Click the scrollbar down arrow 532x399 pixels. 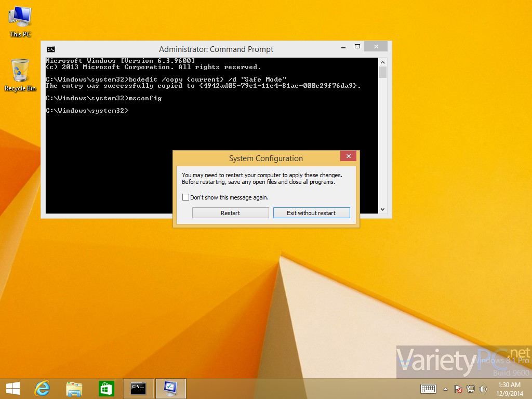(x=382, y=209)
